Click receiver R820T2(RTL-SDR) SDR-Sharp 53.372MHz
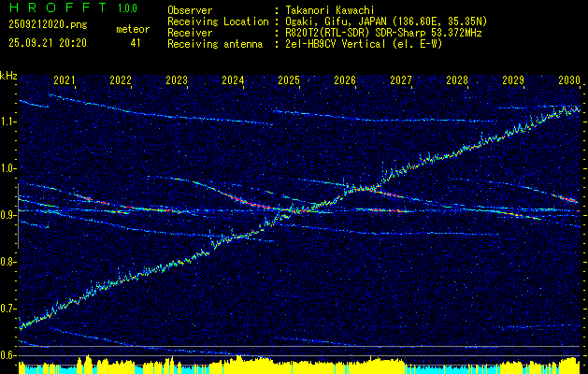 (383, 33)
